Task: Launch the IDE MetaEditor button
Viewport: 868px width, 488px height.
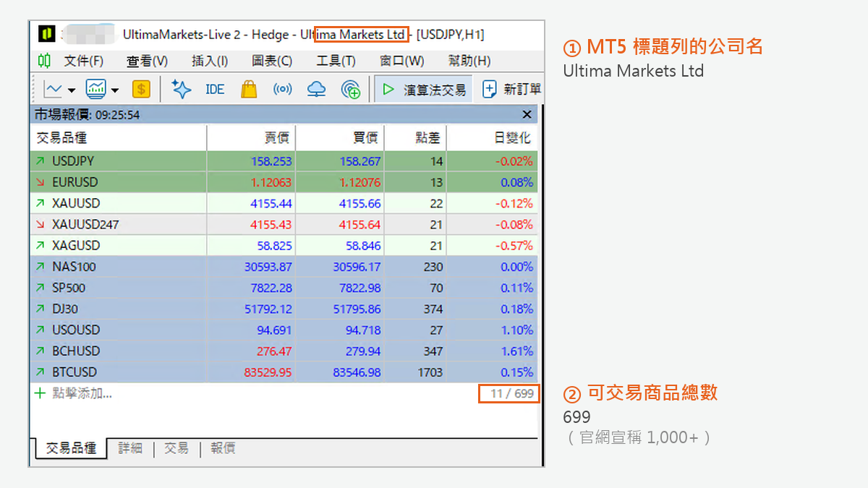Action: (215, 90)
